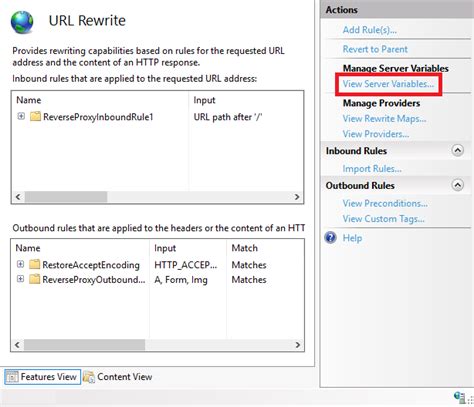Open View Preconditions... link

coord(385,203)
